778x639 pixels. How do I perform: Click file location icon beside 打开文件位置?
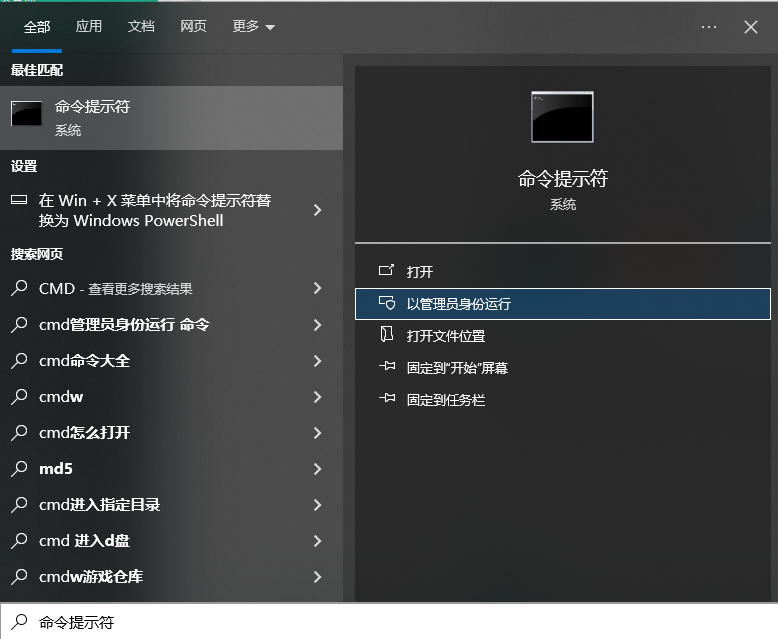point(387,334)
